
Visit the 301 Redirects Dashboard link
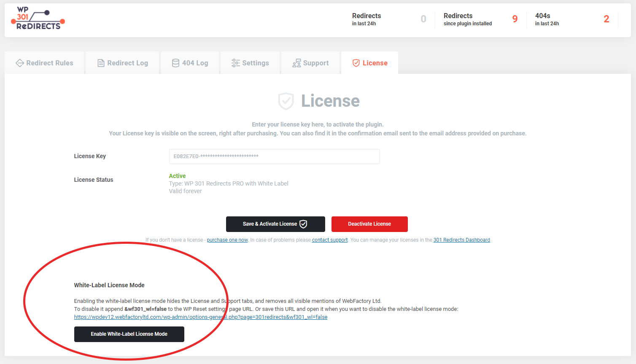point(462,240)
